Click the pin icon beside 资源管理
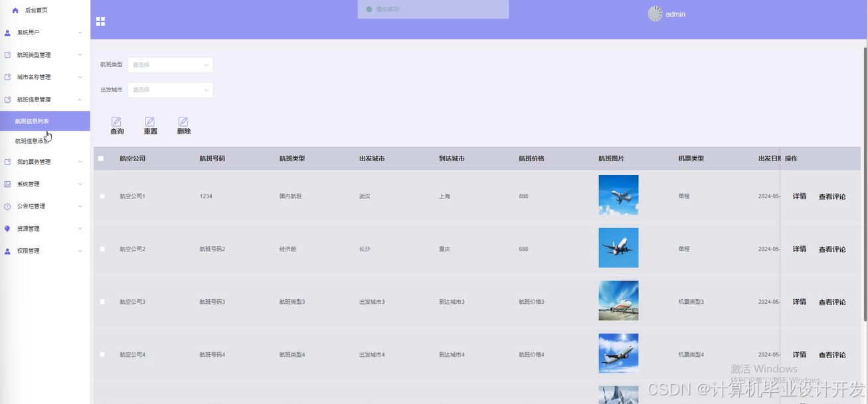Image resolution: width=868 pixels, height=404 pixels. [7, 229]
